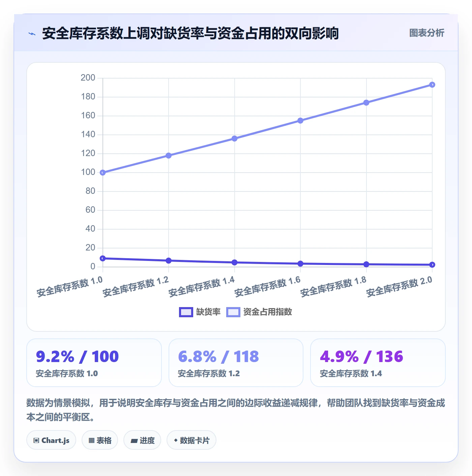Click the 缺货率 point at 安全库存系数 2.0
The height and width of the screenshot is (476, 472).
[x=432, y=265]
